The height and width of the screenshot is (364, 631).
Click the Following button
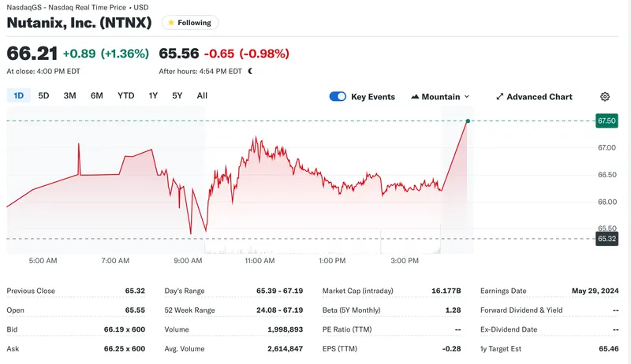(190, 23)
